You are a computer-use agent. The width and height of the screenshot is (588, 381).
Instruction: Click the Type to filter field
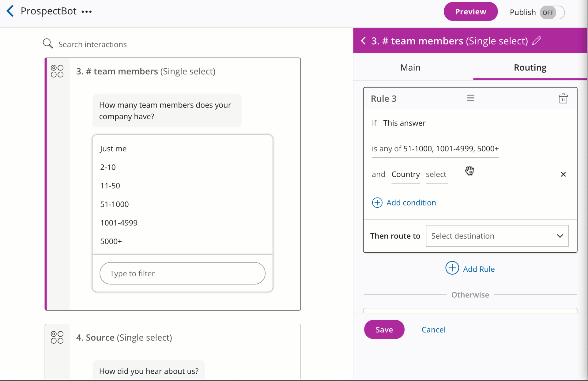182,273
